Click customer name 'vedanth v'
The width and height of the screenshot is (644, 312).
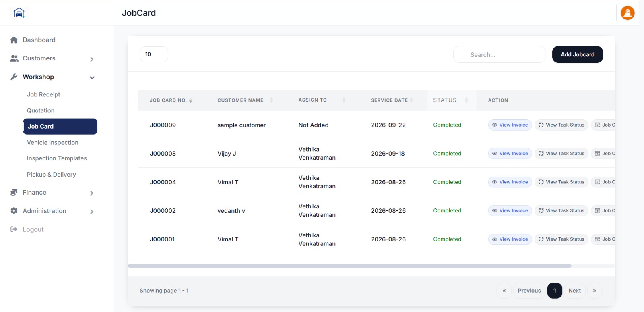pos(231,211)
